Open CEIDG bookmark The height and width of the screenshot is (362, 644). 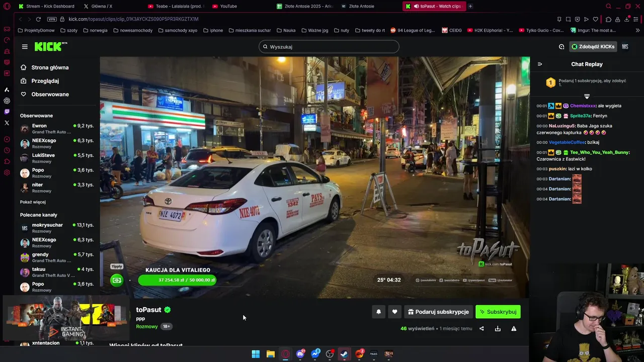tap(452, 30)
